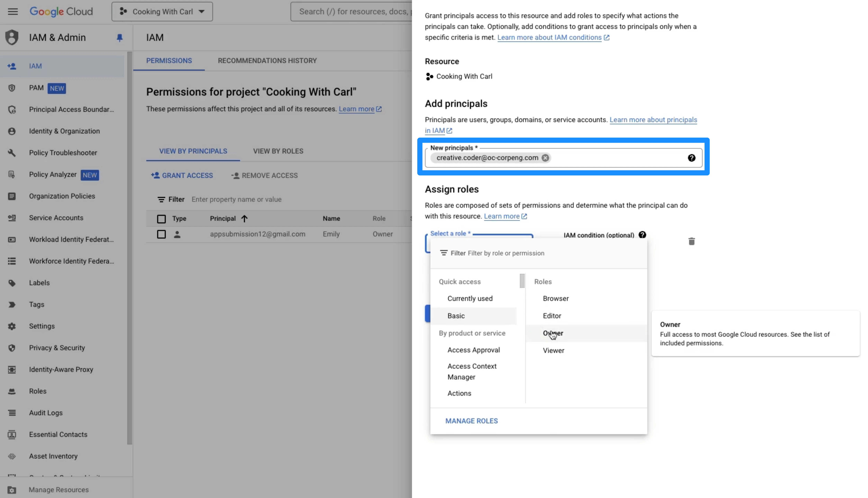
Task: Check the checkbox for appsubmission12@gmail.com
Action: (161, 234)
